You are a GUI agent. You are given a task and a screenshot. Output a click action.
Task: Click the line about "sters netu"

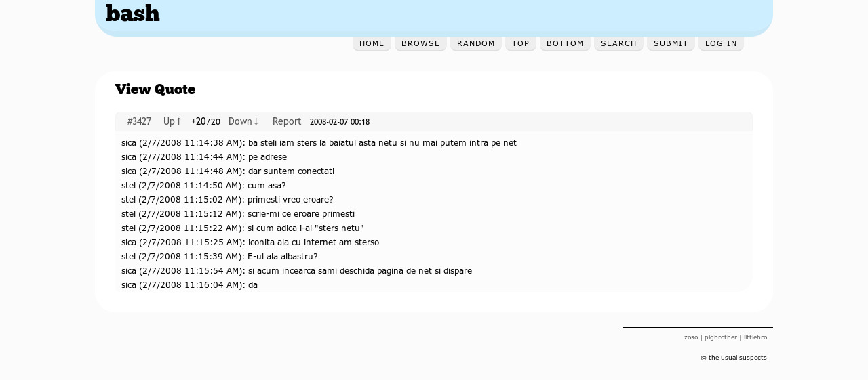[x=243, y=228]
